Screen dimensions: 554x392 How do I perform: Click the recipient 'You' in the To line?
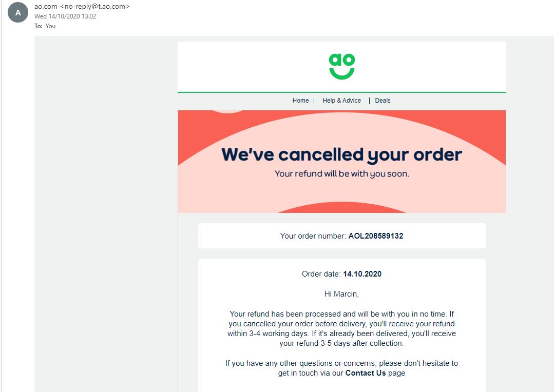[50, 26]
